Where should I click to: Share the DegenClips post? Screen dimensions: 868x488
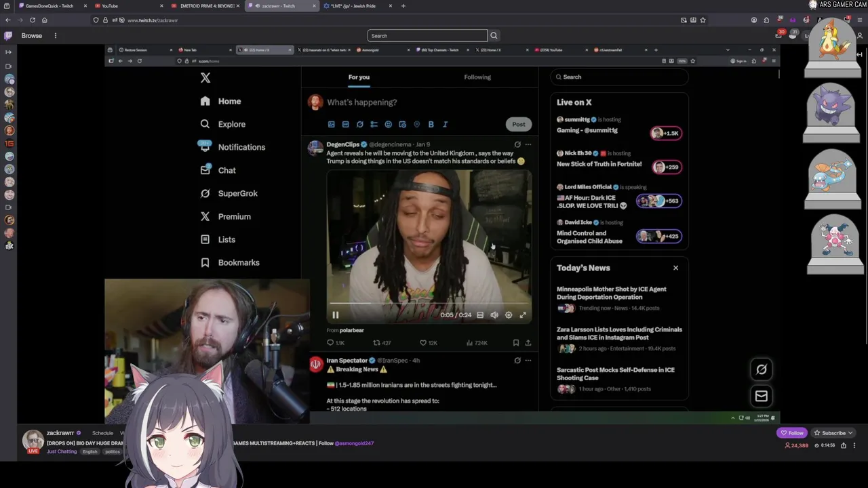[x=528, y=343]
